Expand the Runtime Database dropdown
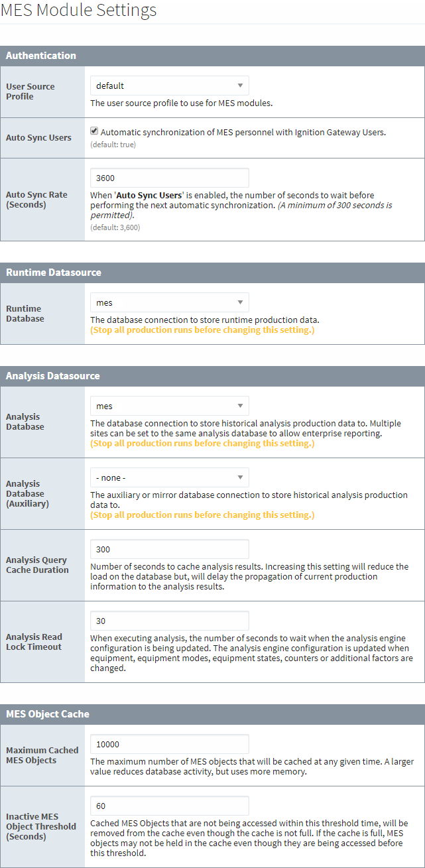 (169, 302)
